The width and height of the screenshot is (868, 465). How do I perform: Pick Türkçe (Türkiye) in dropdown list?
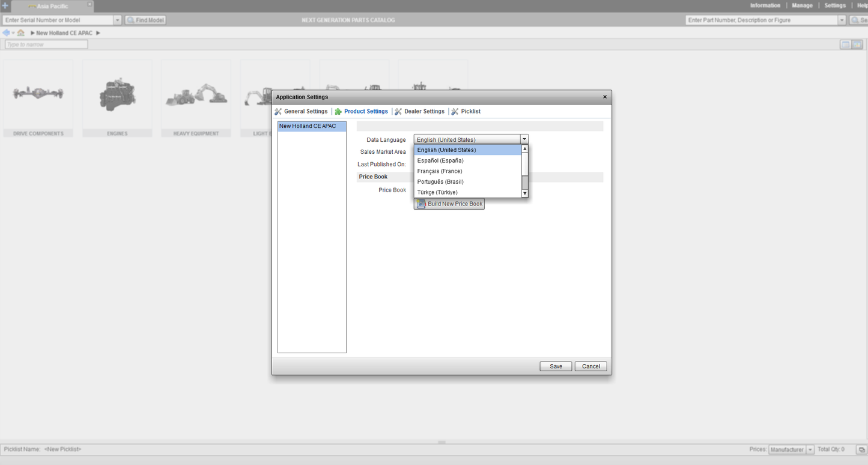pyautogui.click(x=437, y=192)
